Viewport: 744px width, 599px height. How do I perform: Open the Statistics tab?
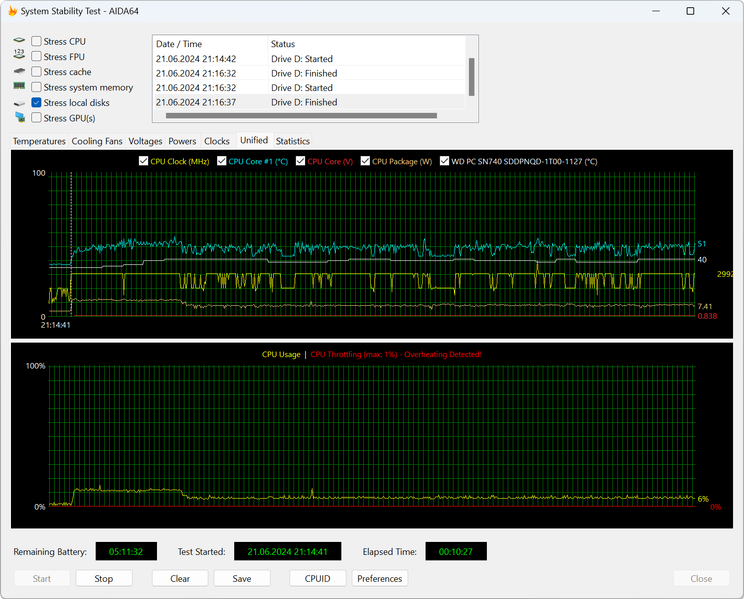[293, 141]
